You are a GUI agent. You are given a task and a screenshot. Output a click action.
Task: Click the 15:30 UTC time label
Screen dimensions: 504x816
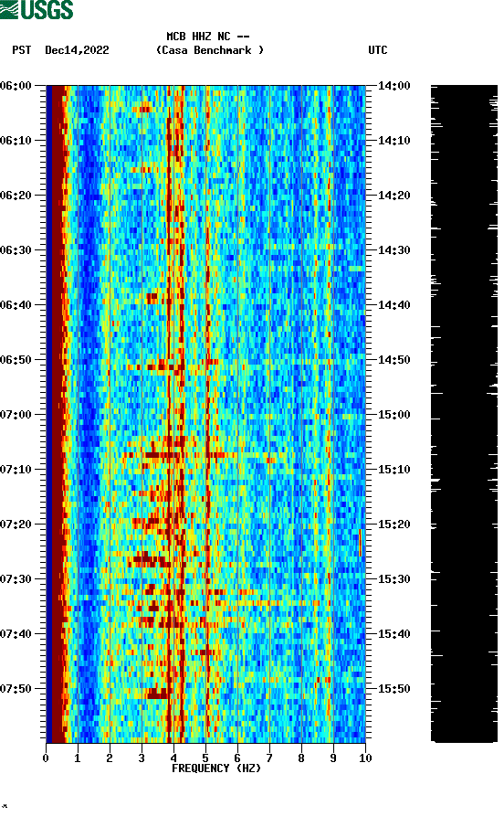[x=394, y=579]
